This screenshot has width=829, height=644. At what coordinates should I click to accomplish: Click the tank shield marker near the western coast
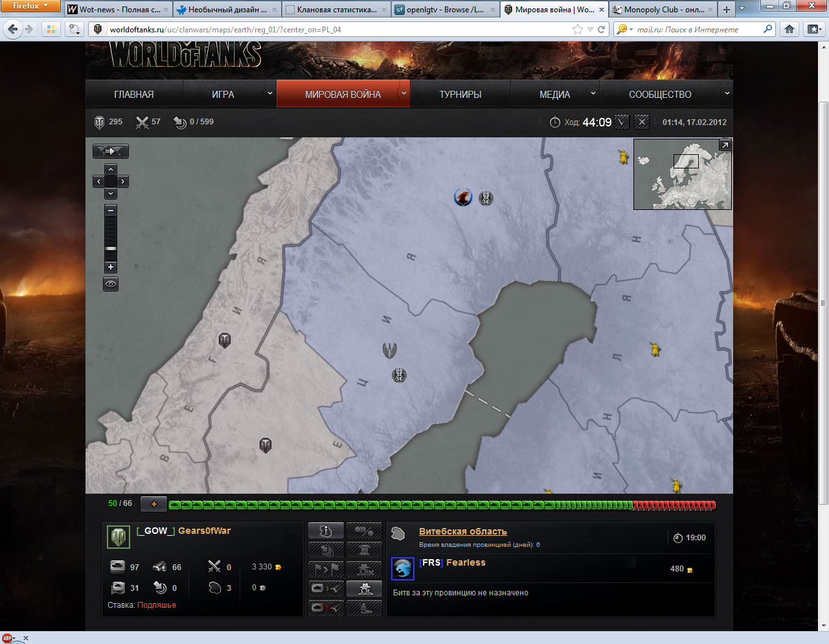tap(225, 340)
